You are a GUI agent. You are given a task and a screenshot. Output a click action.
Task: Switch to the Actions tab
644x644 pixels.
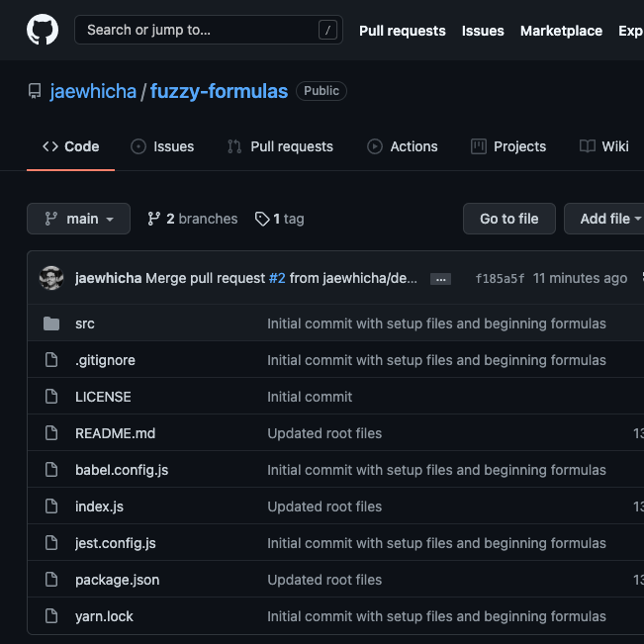pyautogui.click(x=402, y=146)
